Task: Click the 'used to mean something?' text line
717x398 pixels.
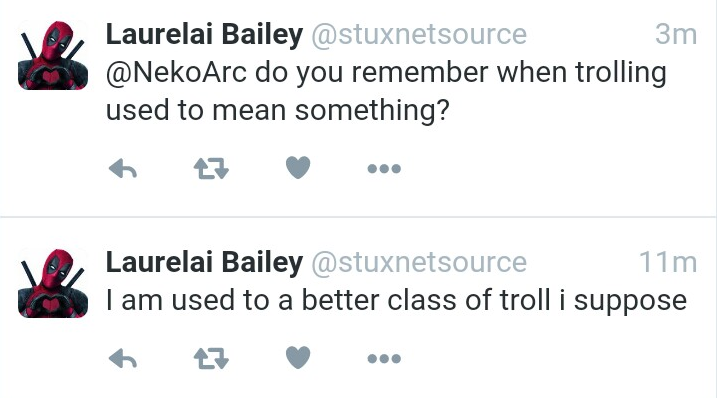Action: 278,111
